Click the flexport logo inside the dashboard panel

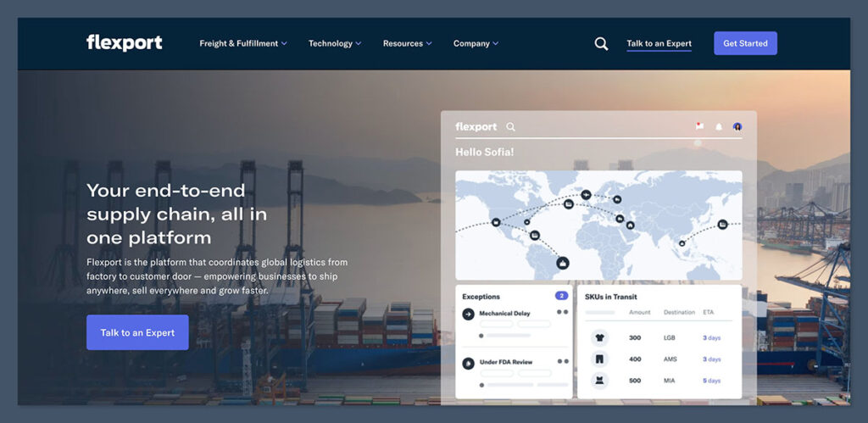(476, 127)
